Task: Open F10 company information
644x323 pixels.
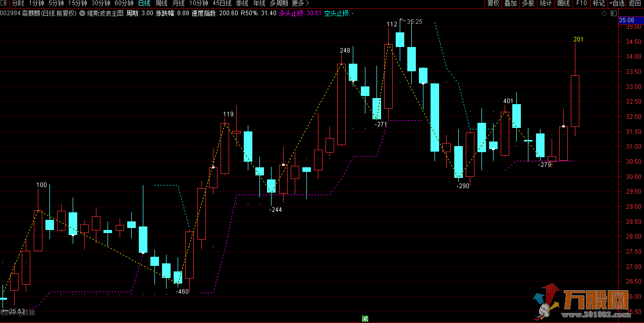Action: [581, 4]
